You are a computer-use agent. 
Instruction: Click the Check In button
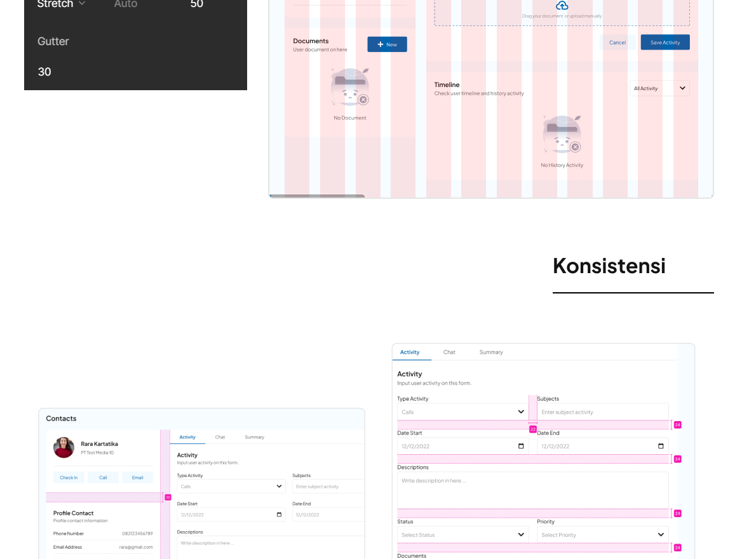(x=69, y=478)
